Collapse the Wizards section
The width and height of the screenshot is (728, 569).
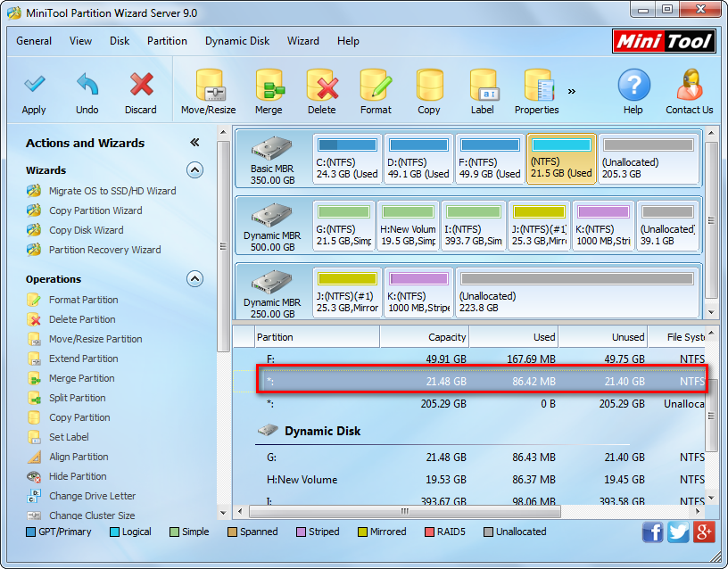[x=195, y=170]
